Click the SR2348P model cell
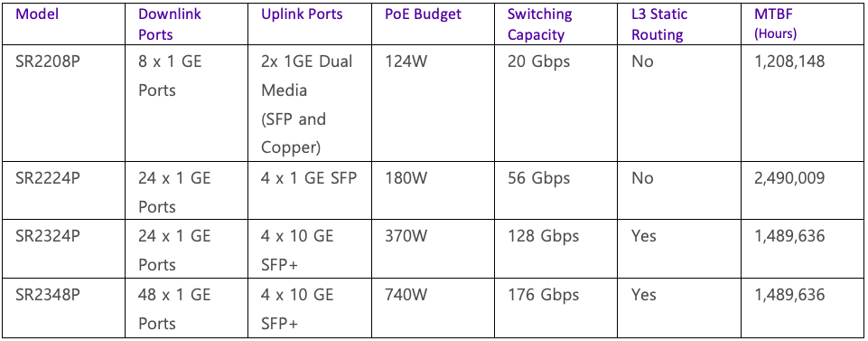 pos(48,295)
